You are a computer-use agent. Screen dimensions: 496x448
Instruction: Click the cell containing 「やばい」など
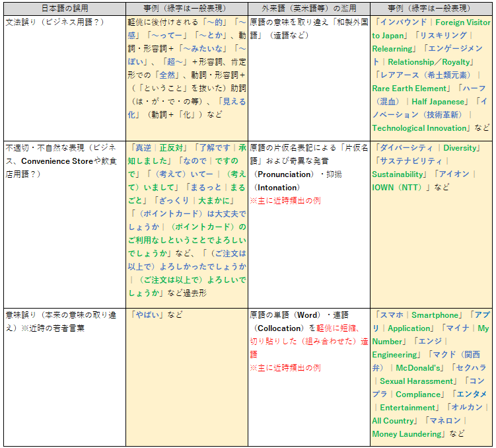pyautogui.click(x=186, y=375)
